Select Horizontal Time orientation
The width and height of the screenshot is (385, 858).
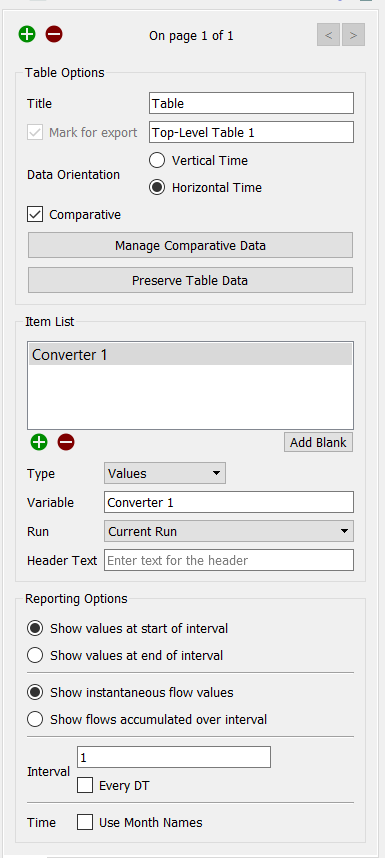point(157,187)
